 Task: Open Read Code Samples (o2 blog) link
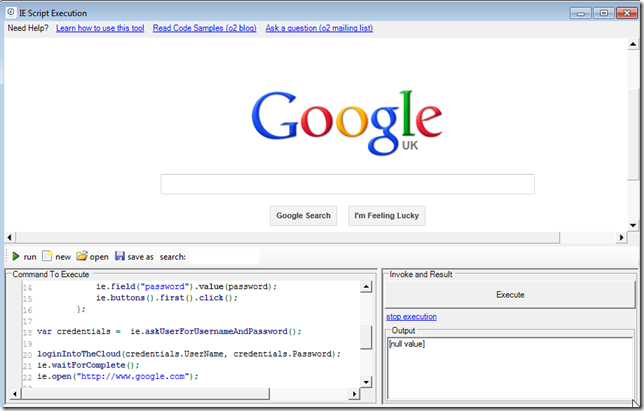(x=205, y=28)
